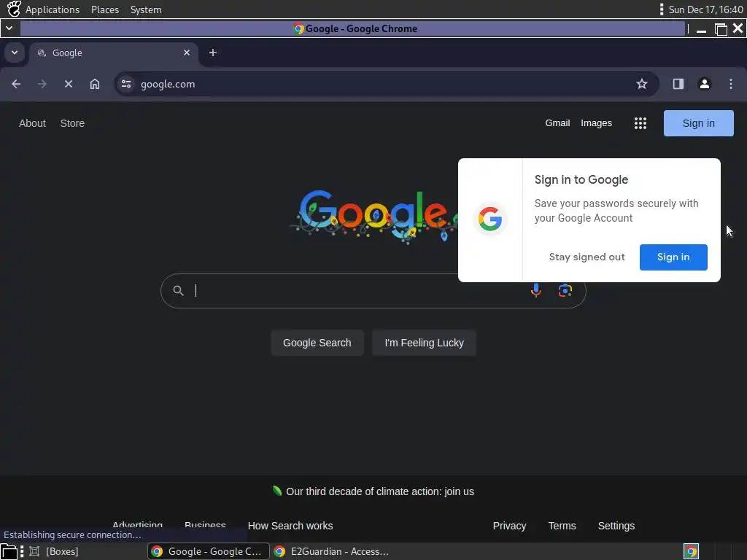Open the Google apps grid
Image resolution: width=747 pixels, height=560 pixels.
(x=640, y=123)
